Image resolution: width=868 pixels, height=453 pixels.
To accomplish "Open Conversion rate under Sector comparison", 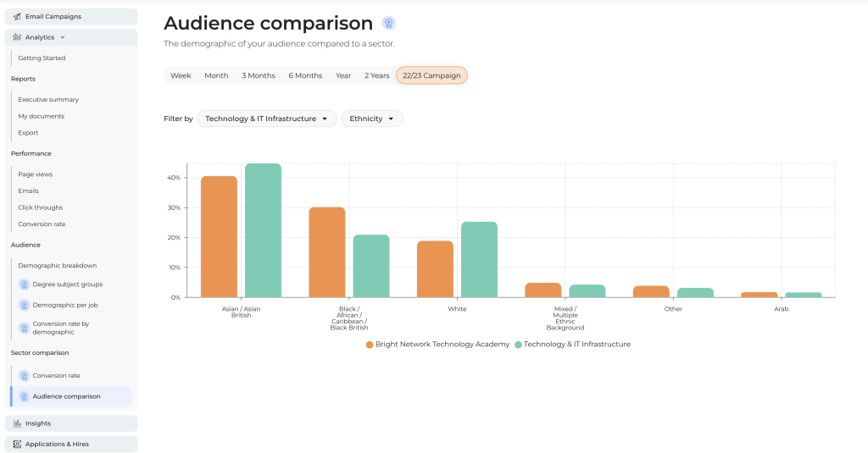I will click(x=56, y=376).
